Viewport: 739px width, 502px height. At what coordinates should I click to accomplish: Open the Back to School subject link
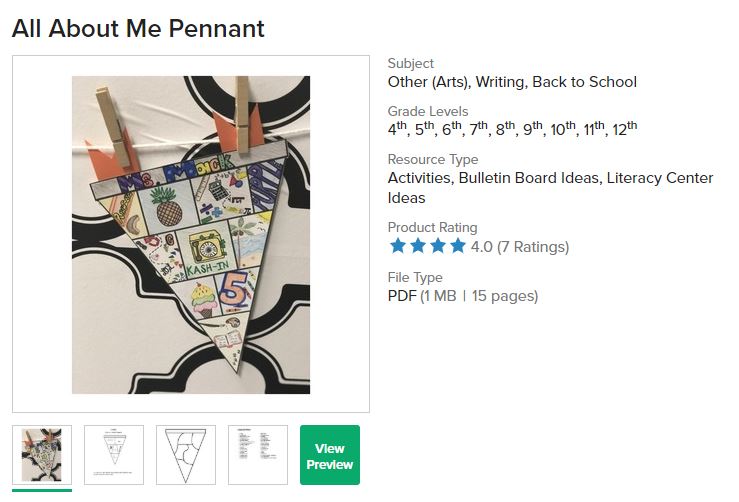point(584,82)
